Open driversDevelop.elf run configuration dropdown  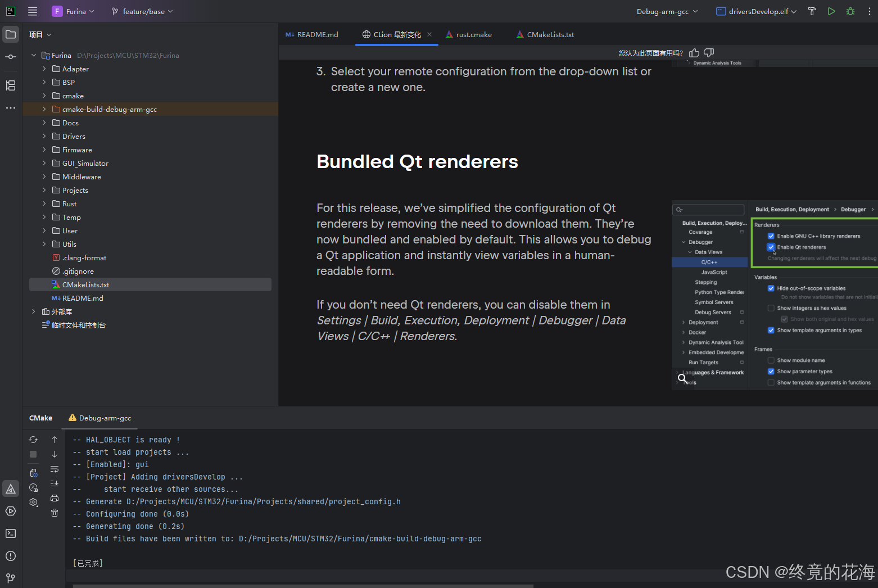(x=757, y=11)
